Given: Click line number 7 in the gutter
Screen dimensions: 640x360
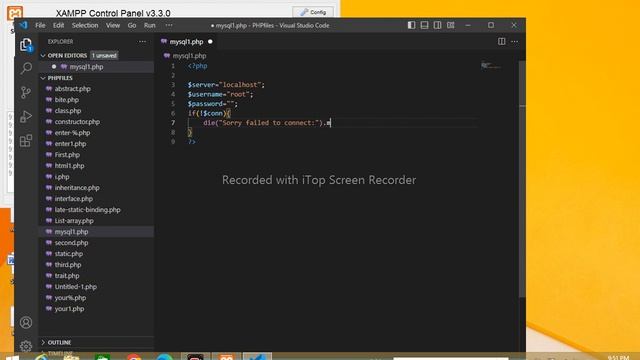Looking at the screenshot, I should 173,123.
